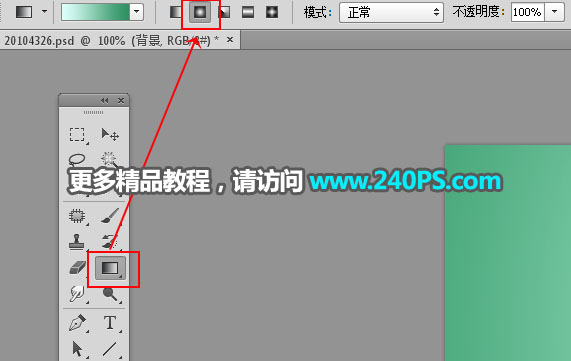Screen dimensions: 571x361
Task: Select the Gradient tool in toolbox
Action: pos(110,268)
